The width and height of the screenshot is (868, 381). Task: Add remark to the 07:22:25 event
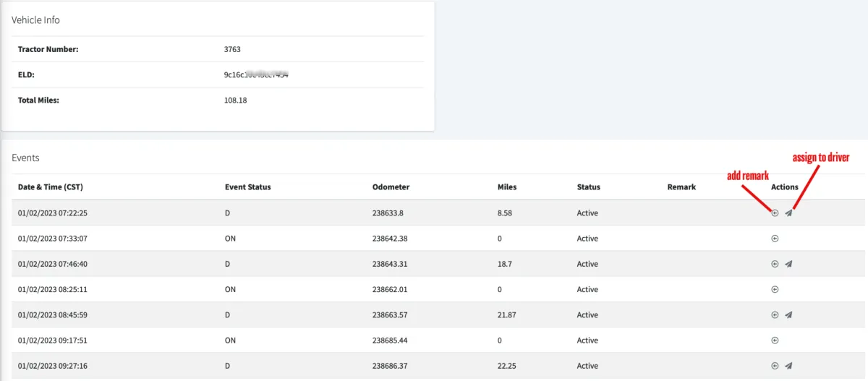click(x=775, y=213)
